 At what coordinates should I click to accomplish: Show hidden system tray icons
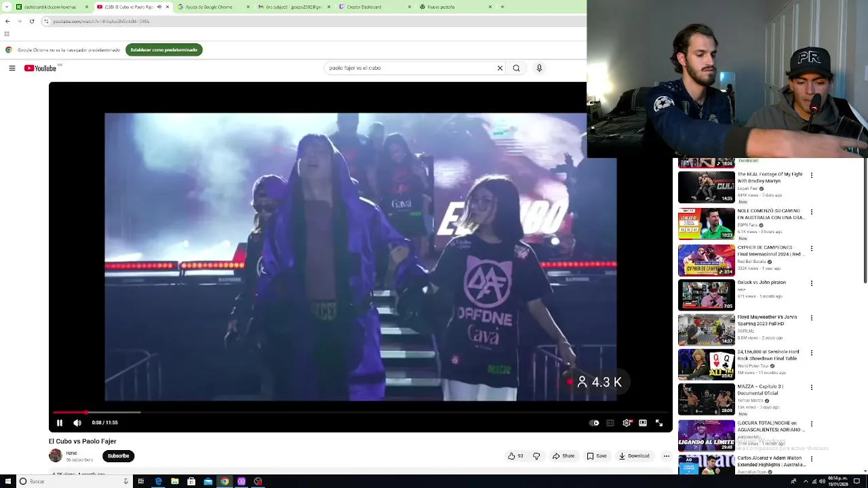pos(806,481)
